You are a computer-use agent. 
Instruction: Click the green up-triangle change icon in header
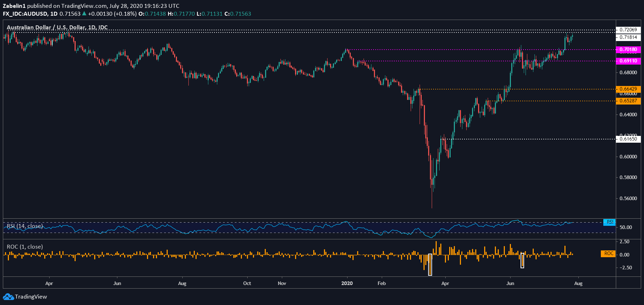pos(84,14)
